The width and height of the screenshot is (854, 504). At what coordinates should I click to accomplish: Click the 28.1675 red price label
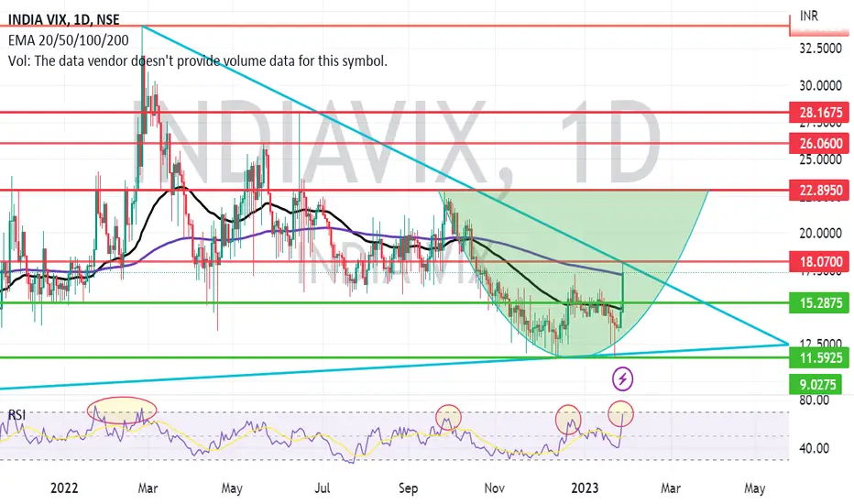point(820,113)
